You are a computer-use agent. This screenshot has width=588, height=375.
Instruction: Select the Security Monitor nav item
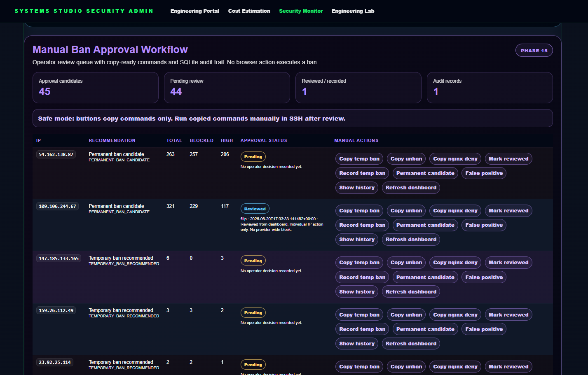[301, 11]
